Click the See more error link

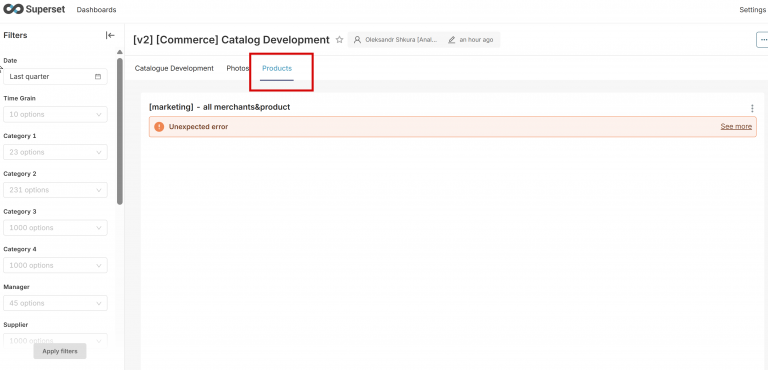point(736,126)
